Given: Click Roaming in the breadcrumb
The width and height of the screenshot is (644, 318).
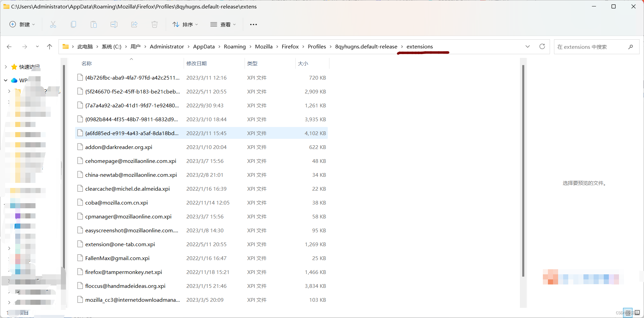Looking at the screenshot, I should tap(235, 47).
